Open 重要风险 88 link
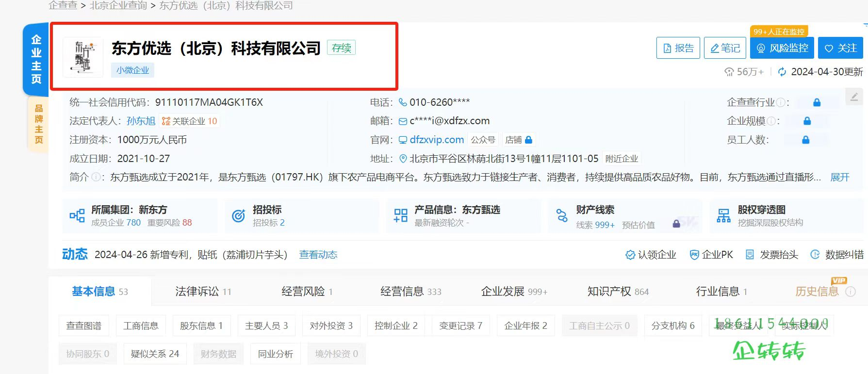 click(170, 223)
